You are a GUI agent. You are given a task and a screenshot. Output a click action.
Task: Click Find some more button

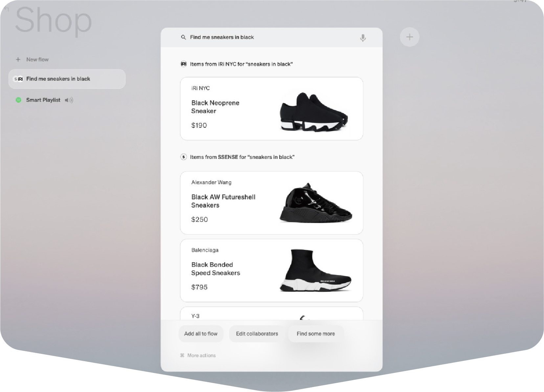(316, 334)
